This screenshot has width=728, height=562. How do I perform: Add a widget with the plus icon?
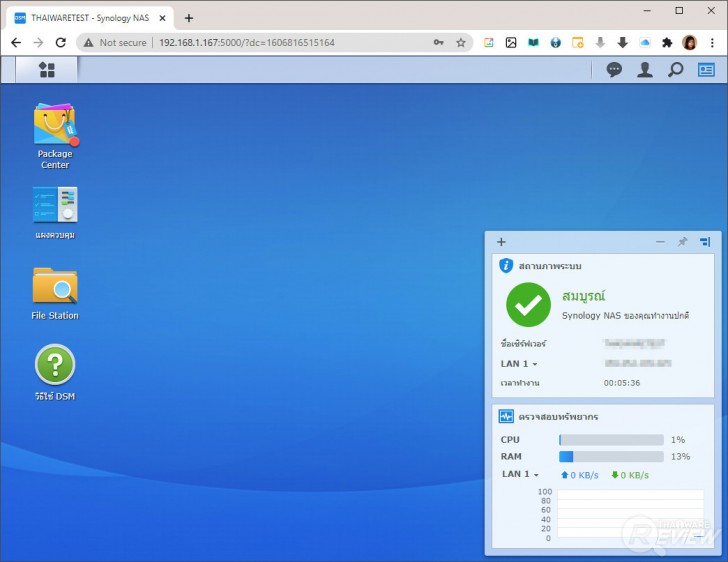[x=501, y=242]
